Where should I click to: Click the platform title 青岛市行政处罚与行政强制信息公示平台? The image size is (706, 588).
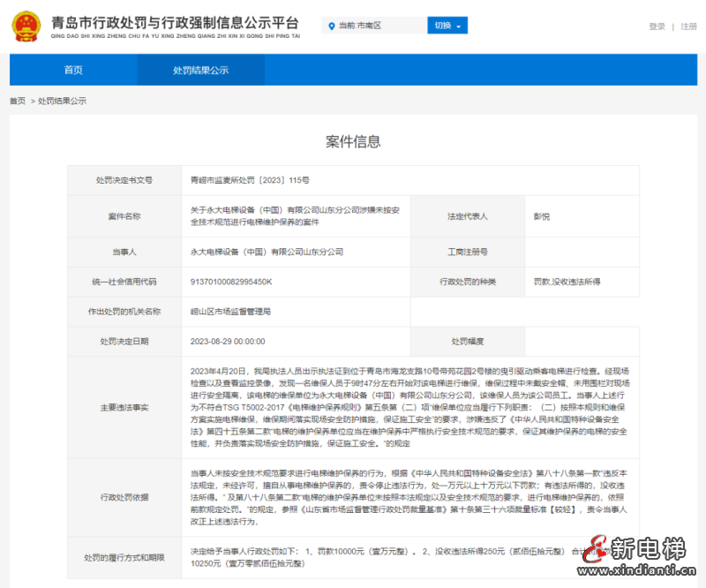tap(175, 22)
